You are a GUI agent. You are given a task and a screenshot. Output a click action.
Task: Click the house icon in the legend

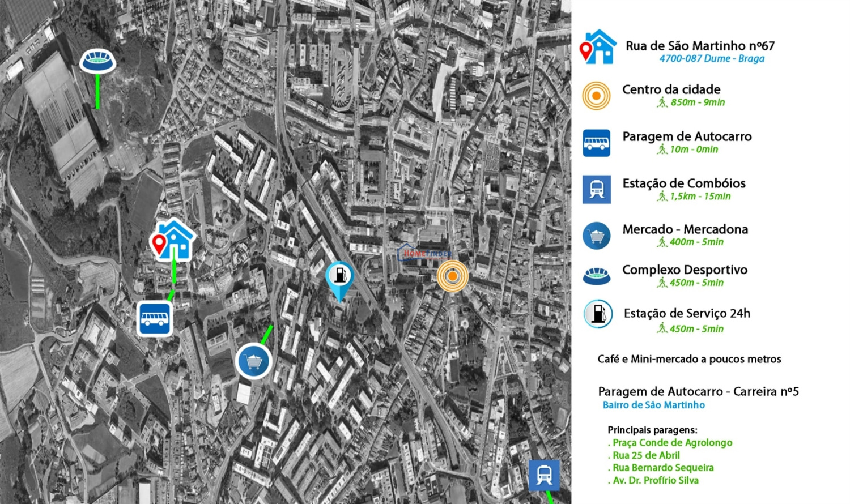[x=598, y=48]
